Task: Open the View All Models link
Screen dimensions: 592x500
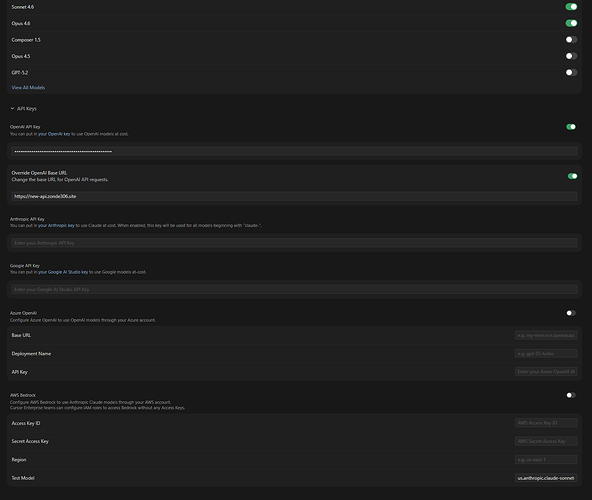Action: (28, 88)
